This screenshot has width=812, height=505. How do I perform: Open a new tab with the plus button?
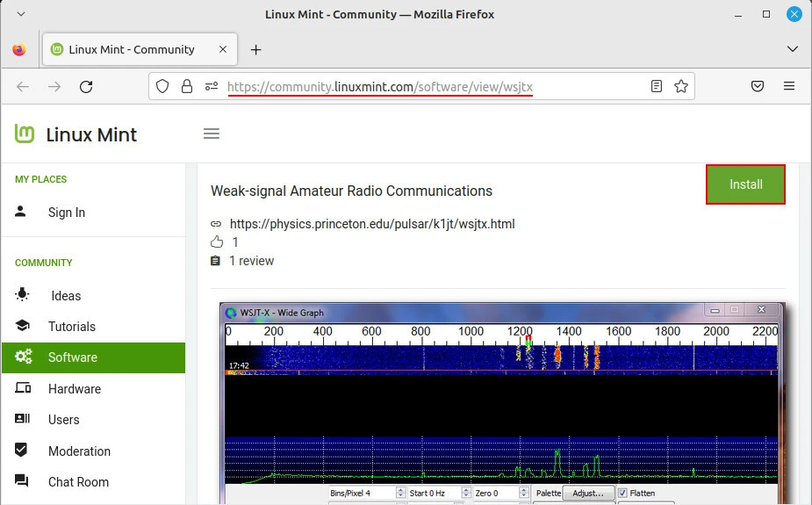point(255,50)
